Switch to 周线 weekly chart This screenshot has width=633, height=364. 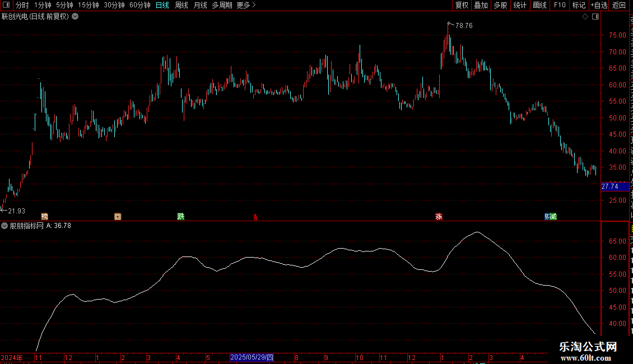(x=181, y=5)
